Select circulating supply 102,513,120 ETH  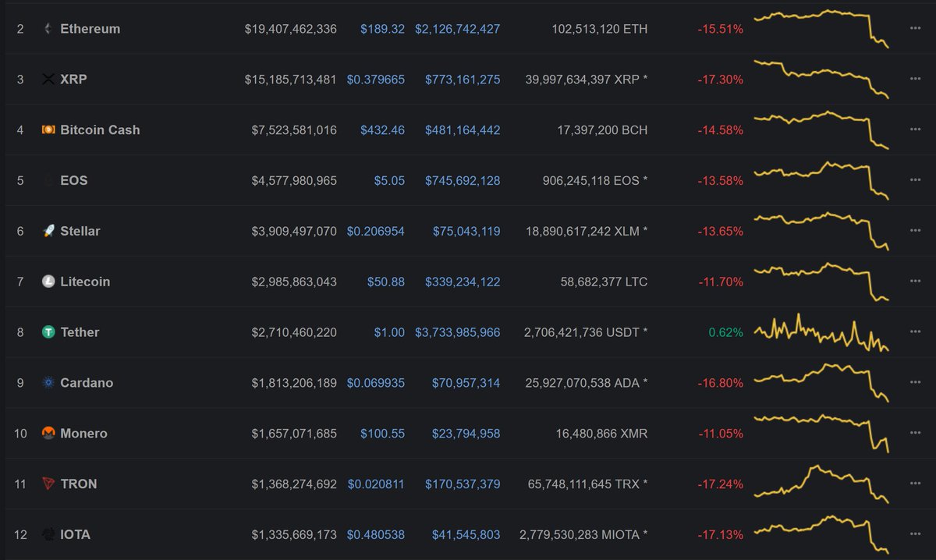coord(598,29)
